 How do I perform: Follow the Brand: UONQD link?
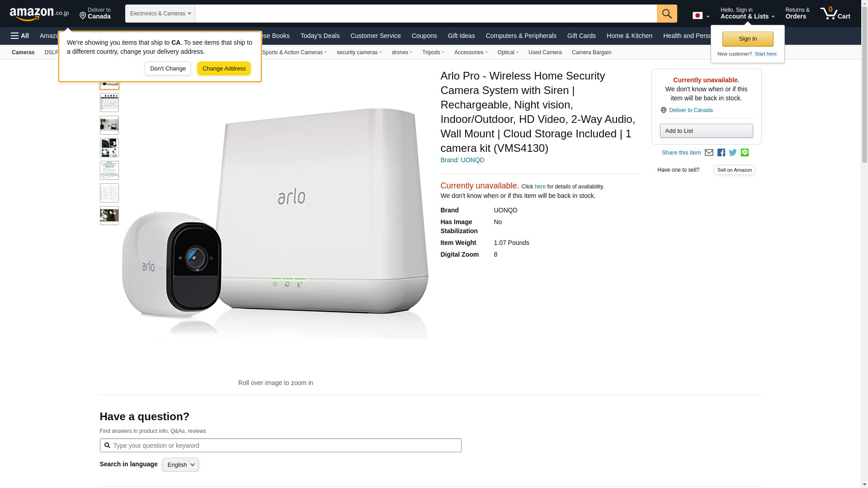[x=462, y=160]
